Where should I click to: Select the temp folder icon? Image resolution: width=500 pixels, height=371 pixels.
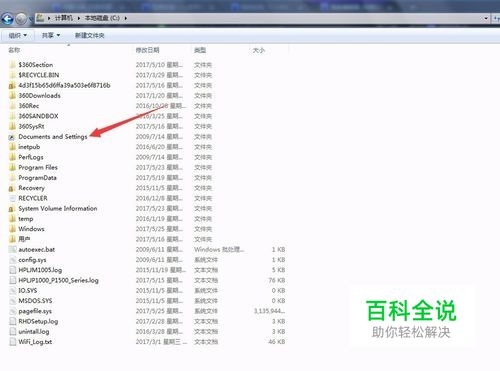(12, 219)
